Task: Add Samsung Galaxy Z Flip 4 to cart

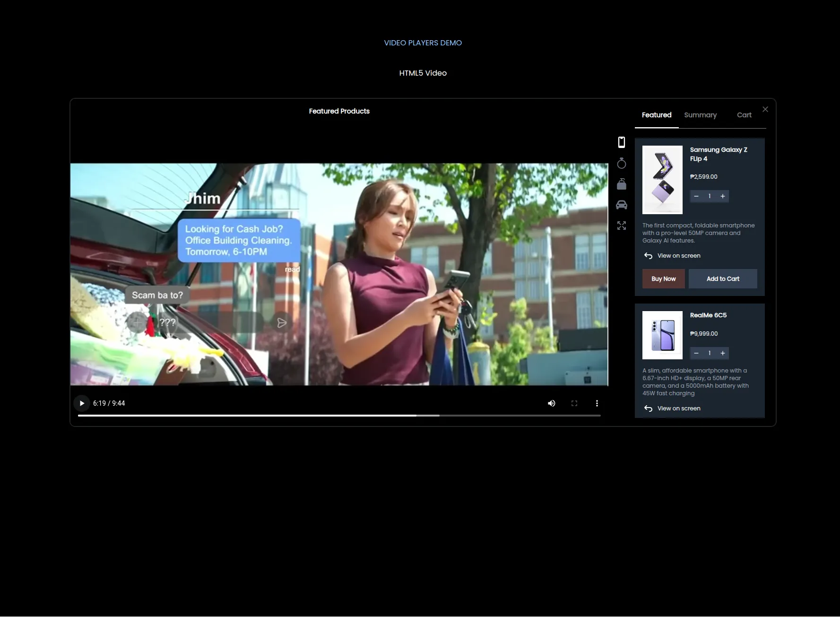Action: pyautogui.click(x=723, y=279)
